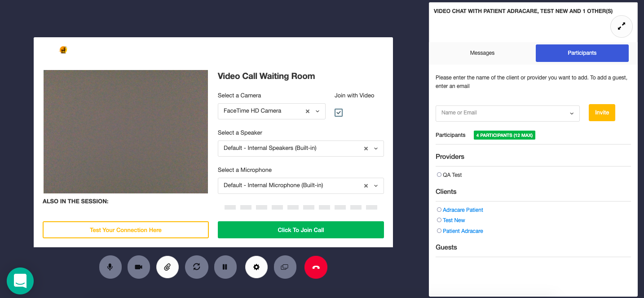Select the Test New radio button
The height and width of the screenshot is (298, 644).
439,220
